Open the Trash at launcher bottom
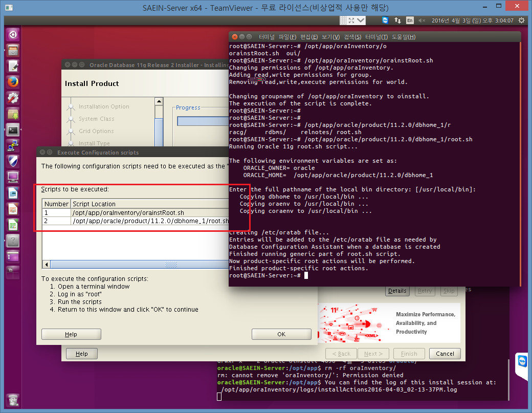This screenshot has height=413, width=532. (13, 400)
